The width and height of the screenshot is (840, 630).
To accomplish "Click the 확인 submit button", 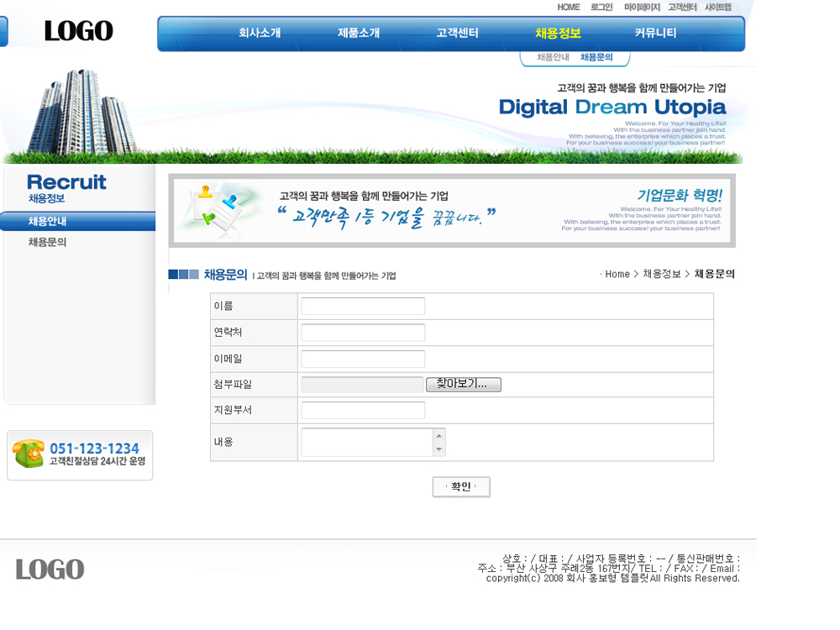I will pos(461,487).
